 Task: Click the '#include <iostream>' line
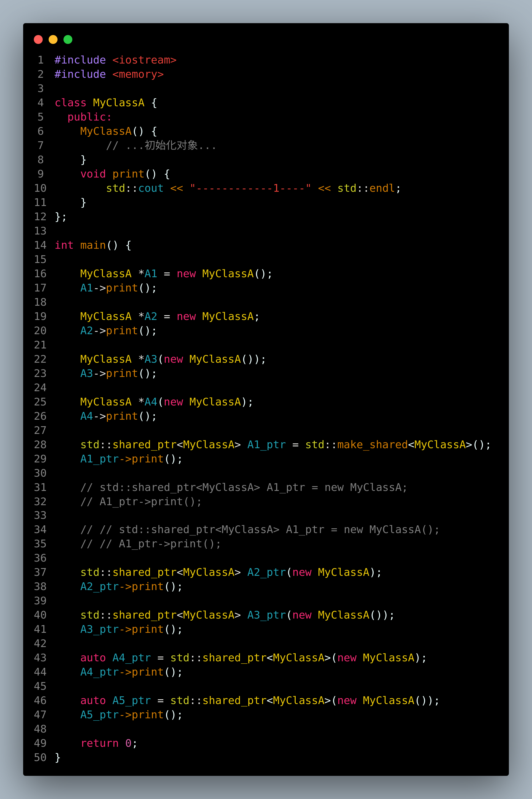116,60
